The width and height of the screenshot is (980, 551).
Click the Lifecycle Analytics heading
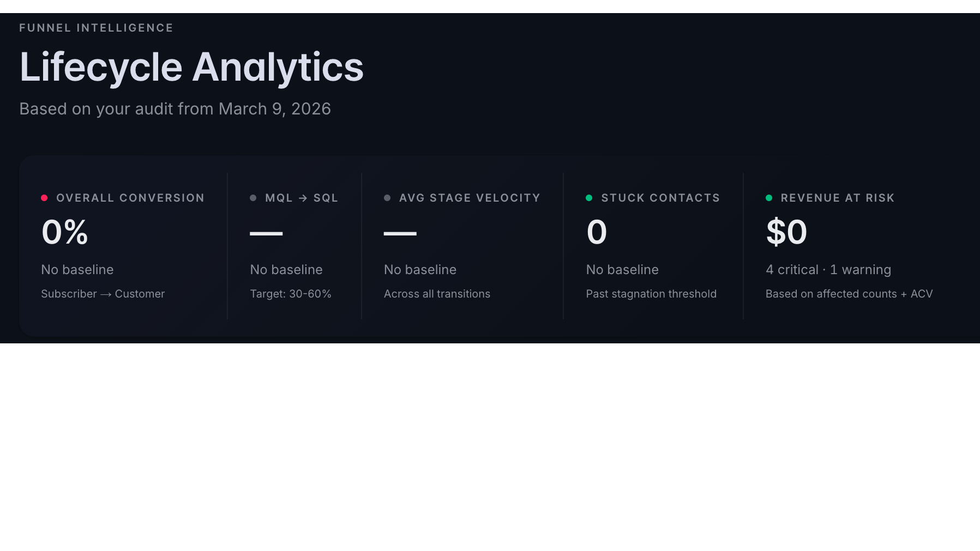coord(191,68)
